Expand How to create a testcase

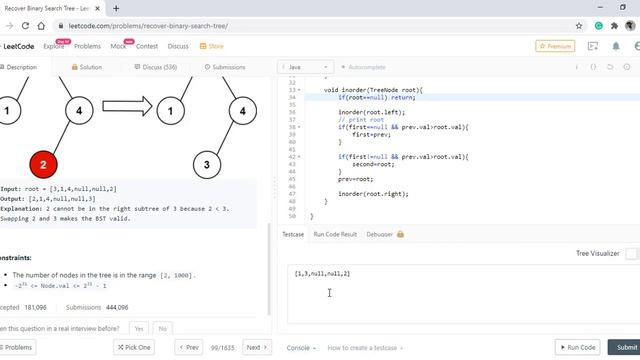(x=365, y=348)
